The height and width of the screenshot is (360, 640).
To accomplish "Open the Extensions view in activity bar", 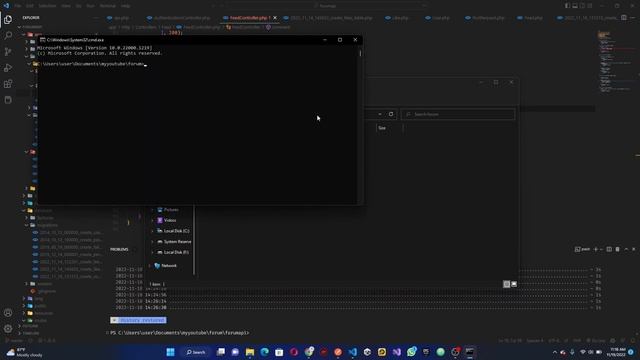I will tap(8, 84).
